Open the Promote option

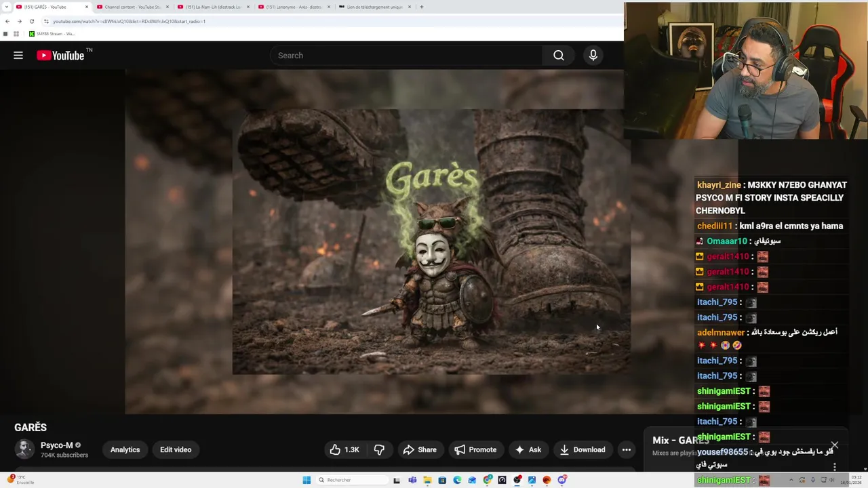click(x=475, y=449)
